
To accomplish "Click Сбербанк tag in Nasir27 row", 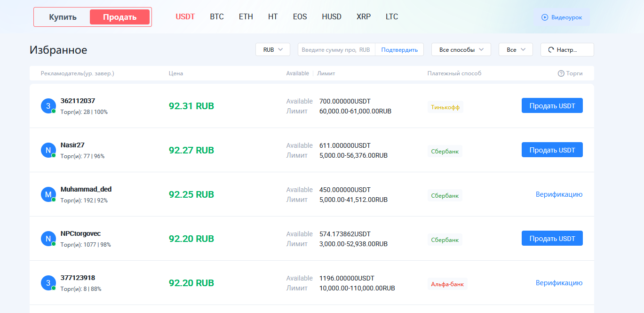I will (x=445, y=152).
